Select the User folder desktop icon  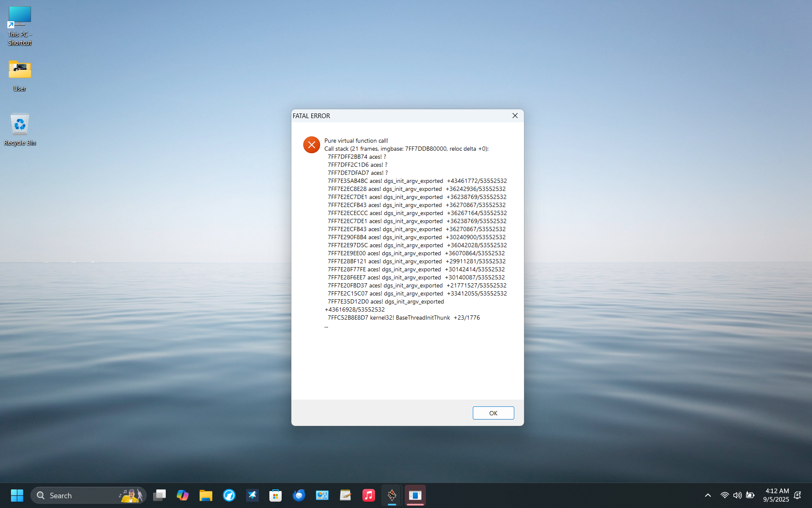[19, 75]
